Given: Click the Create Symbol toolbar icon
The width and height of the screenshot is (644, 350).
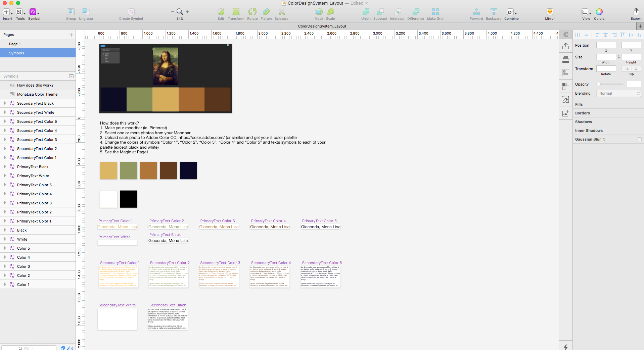Looking at the screenshot, I should (131, 12).
